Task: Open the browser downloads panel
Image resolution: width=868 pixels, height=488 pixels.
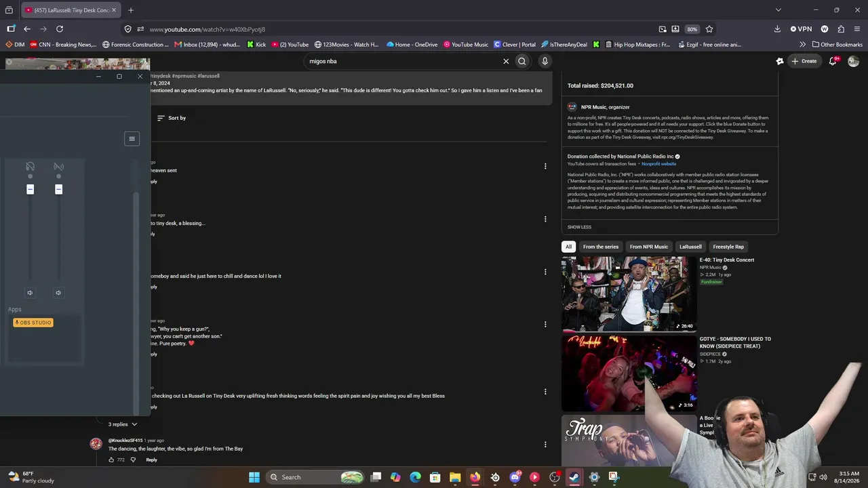Action: (777, 29)
